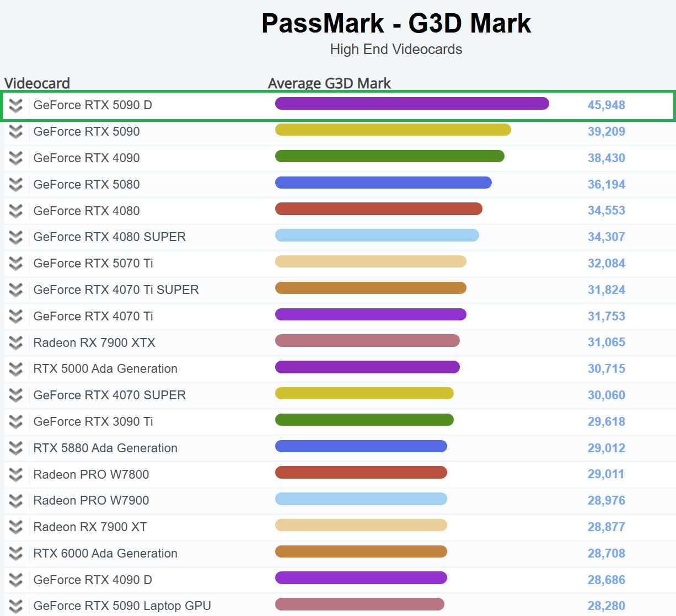The width and height of the screenshot is (676, 616).
Task: Click the light blue bar for RTX 4080 SUPER
Action: point(377,235)
